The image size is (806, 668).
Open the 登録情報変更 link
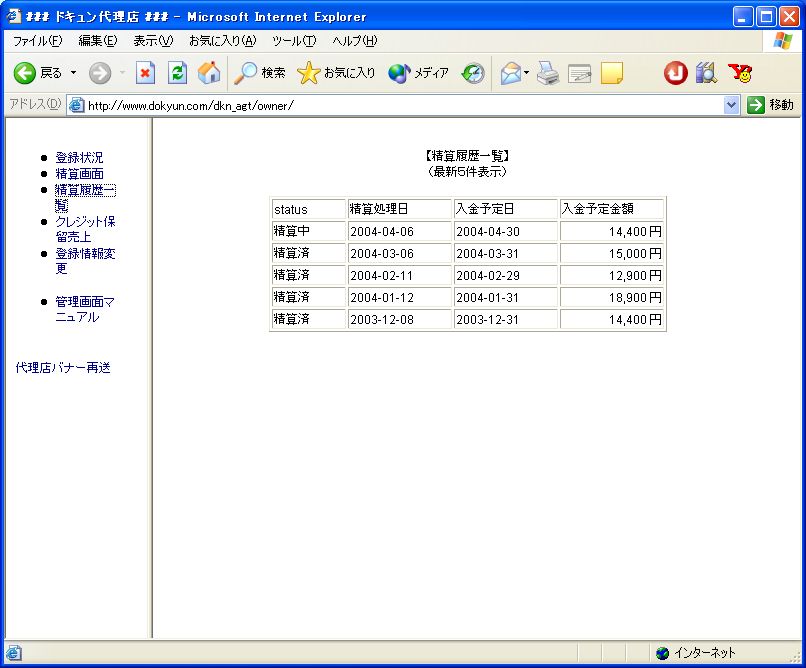(85, 261)
